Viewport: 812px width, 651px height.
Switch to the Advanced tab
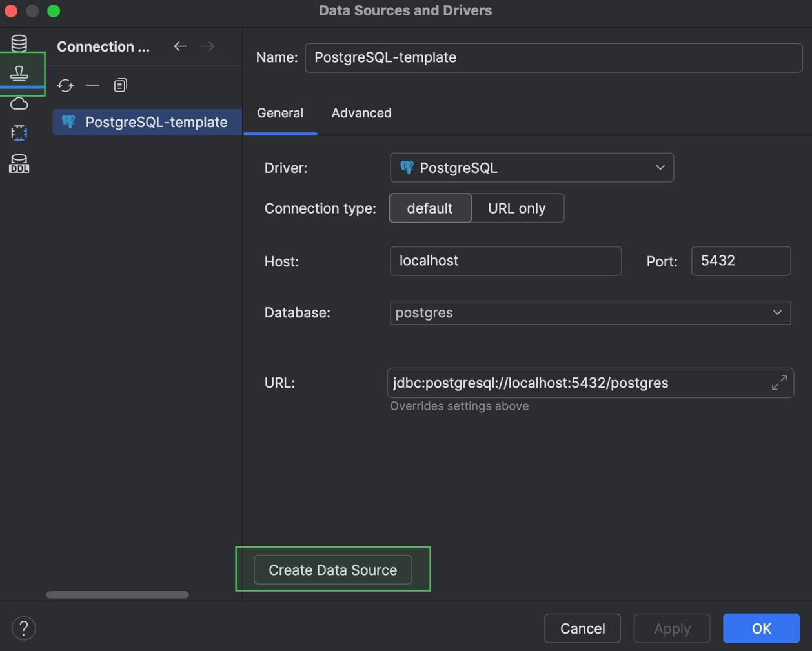click(x=361, y=113)
